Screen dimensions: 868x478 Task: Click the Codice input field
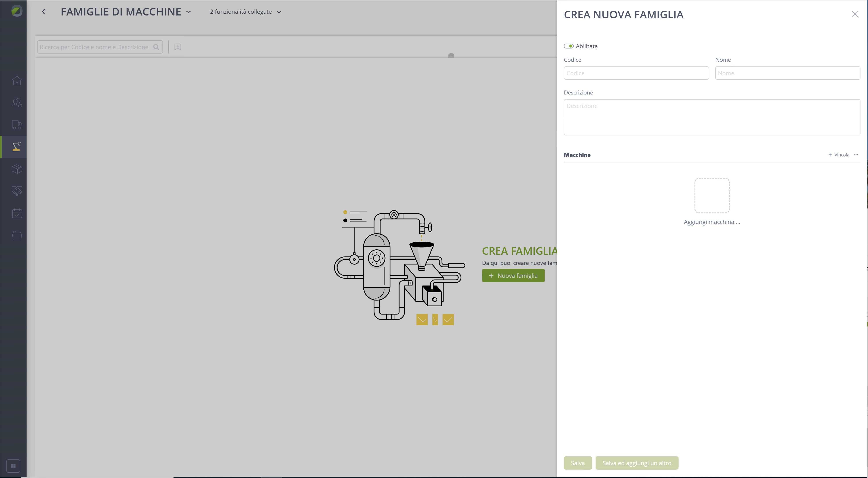point(636,73)
